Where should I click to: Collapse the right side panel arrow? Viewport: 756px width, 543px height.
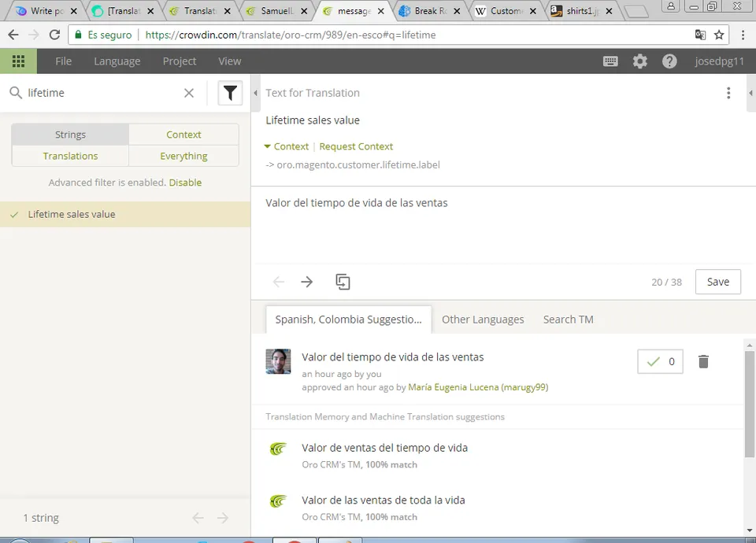pos(750,93)
